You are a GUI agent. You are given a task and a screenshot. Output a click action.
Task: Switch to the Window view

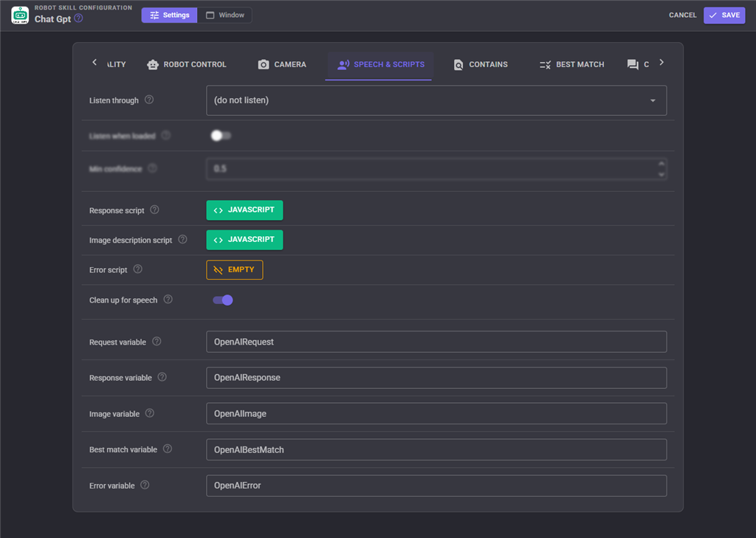click(224, 15)
